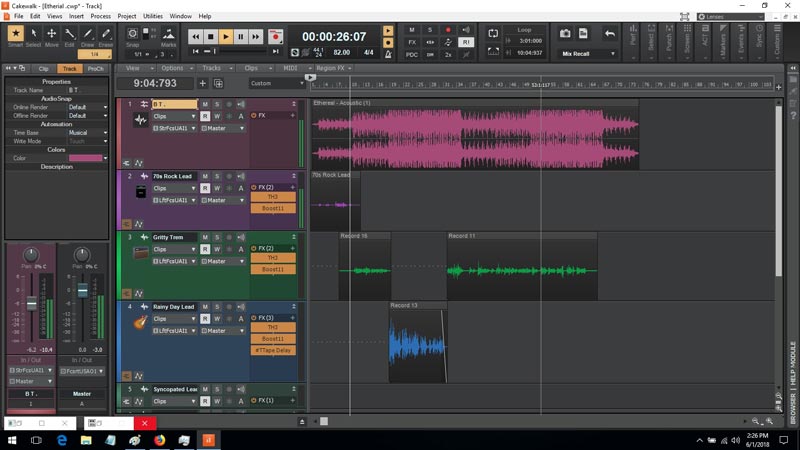Click the 70s Rock Lead amp icon
This screenshot has height=450, width=800.
[x=141, y=192]
